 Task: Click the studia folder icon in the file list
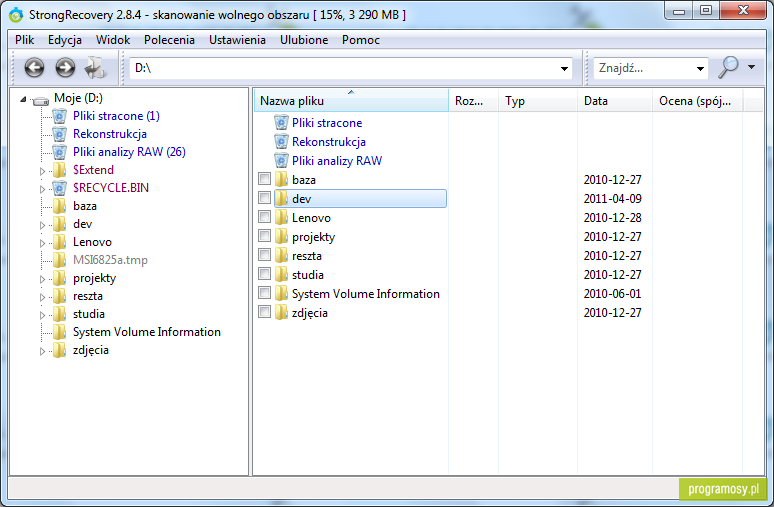pos(281,274)
